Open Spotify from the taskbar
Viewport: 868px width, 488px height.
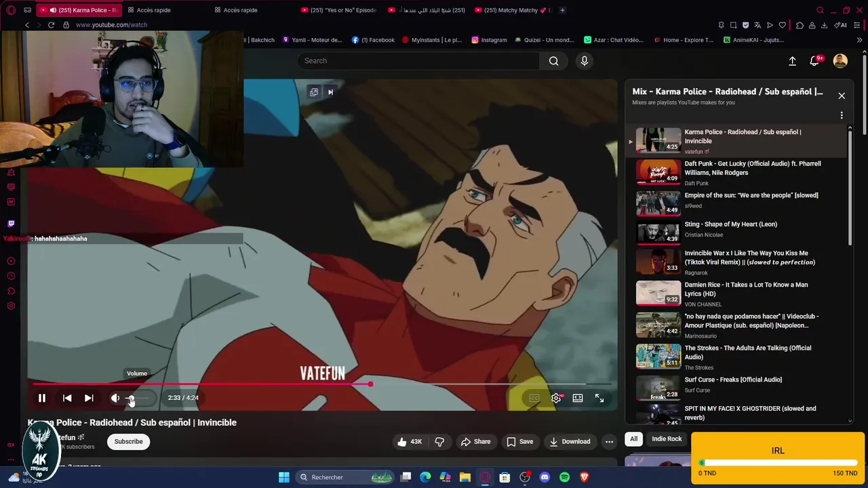564,477
